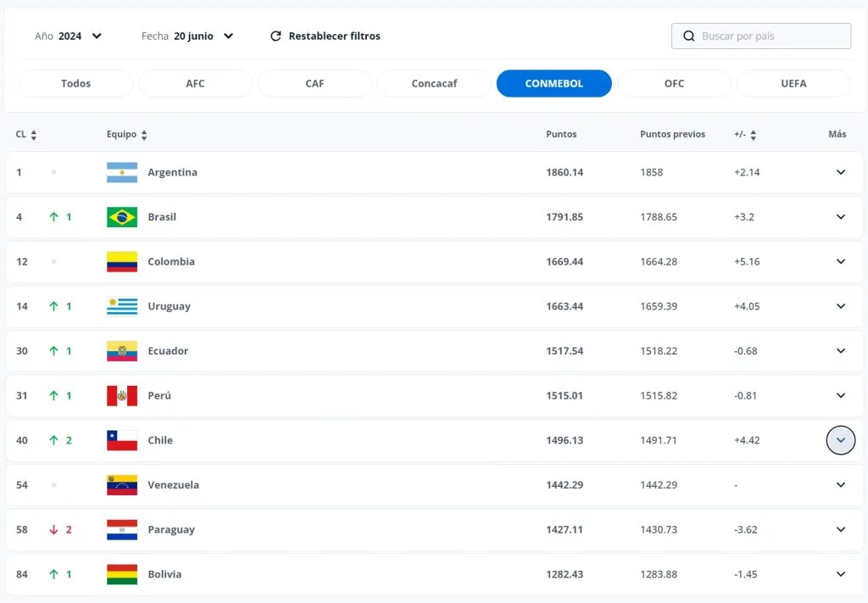
Task: Click the Paraguay flag icon
Action: 122,529
